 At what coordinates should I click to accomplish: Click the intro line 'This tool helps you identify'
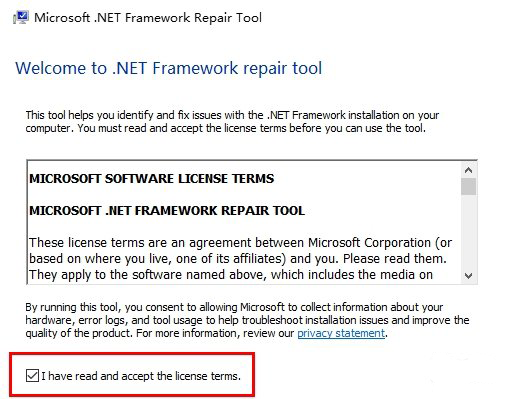(232, 115)
